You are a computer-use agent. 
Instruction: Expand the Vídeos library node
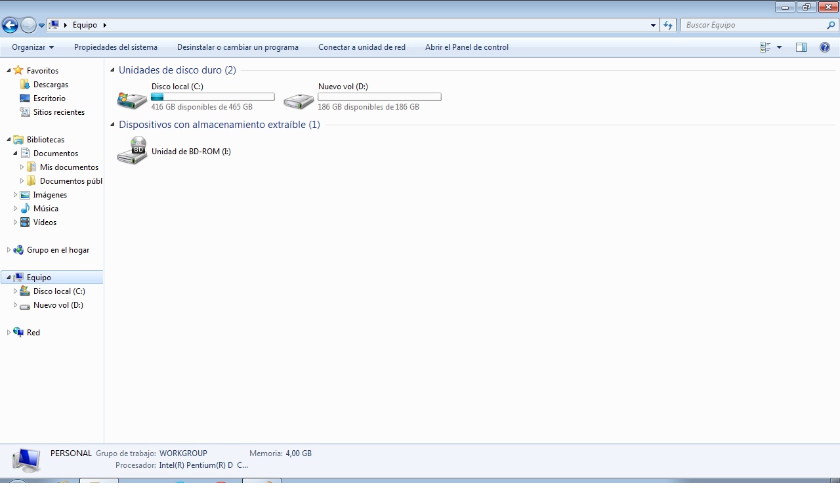[x=15, y=222]
